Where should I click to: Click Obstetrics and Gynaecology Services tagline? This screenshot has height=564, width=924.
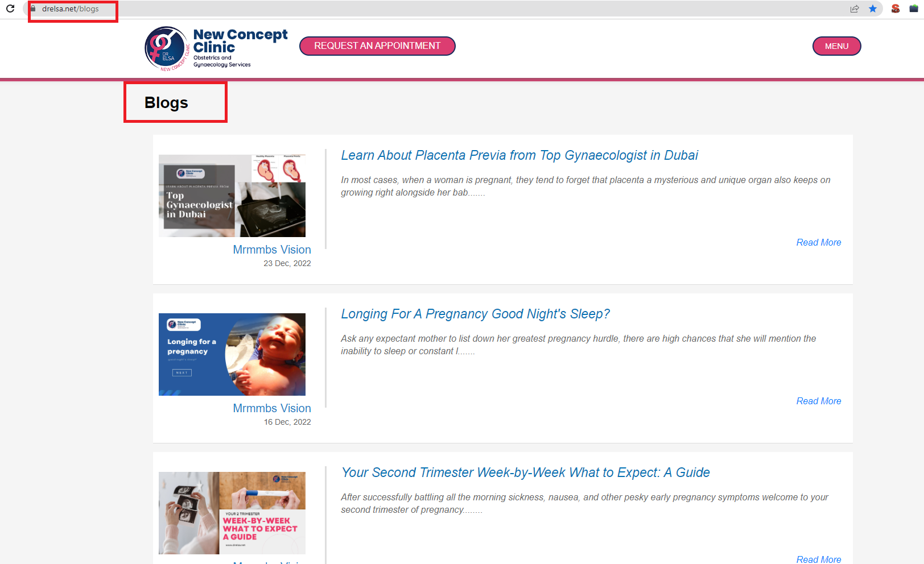coord(222,61)
